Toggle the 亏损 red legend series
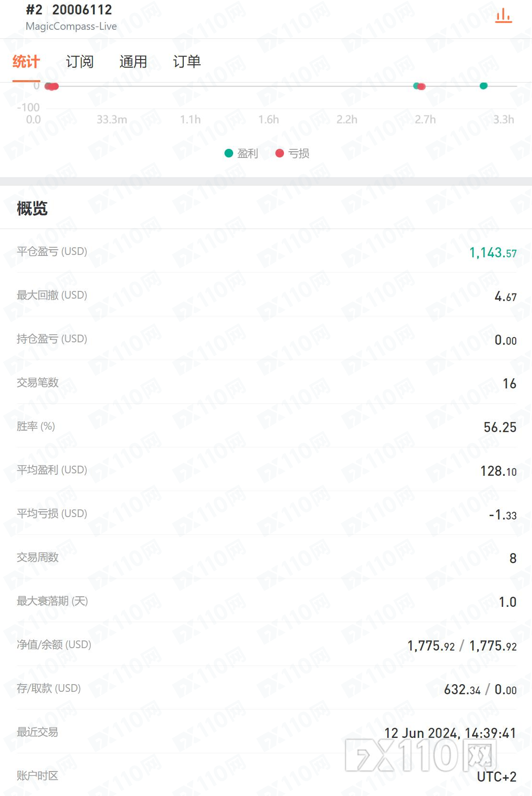Screen dimensions: 532x796 pyautogui.click(x=292, y=153)
